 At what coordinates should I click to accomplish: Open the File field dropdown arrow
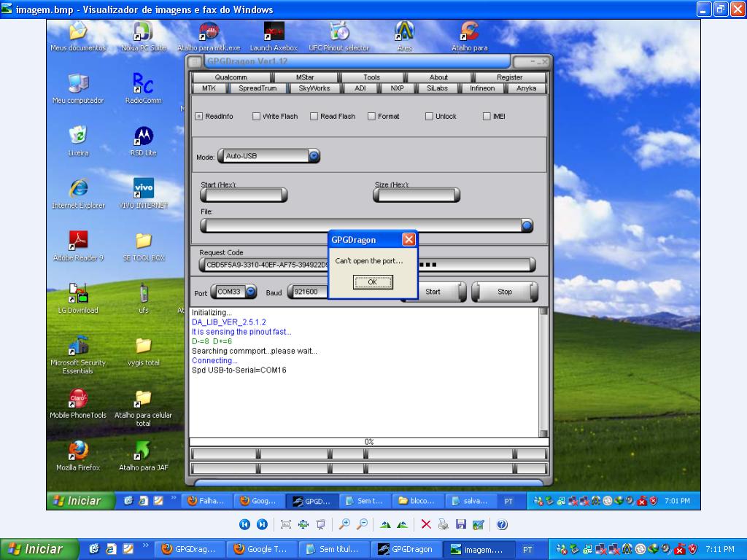tap(527, 226)
